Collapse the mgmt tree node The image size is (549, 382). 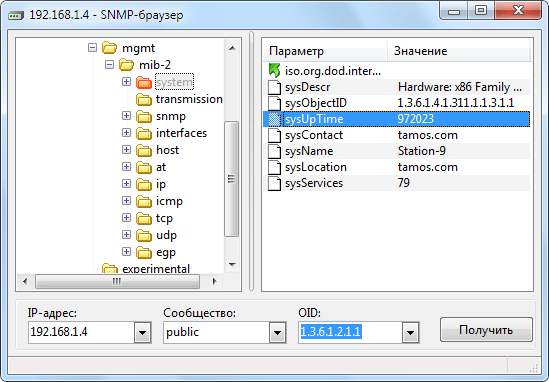click(x=92, y=48)
